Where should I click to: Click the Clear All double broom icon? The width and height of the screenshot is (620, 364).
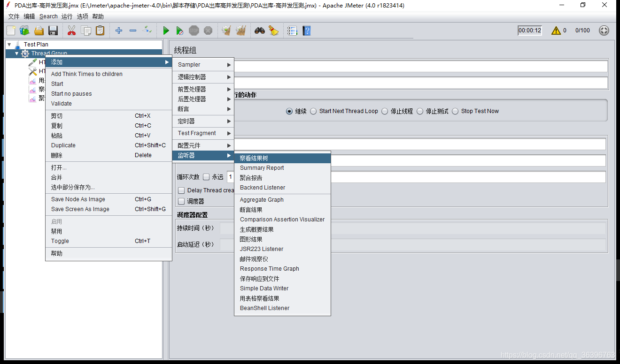coord(240,31)
